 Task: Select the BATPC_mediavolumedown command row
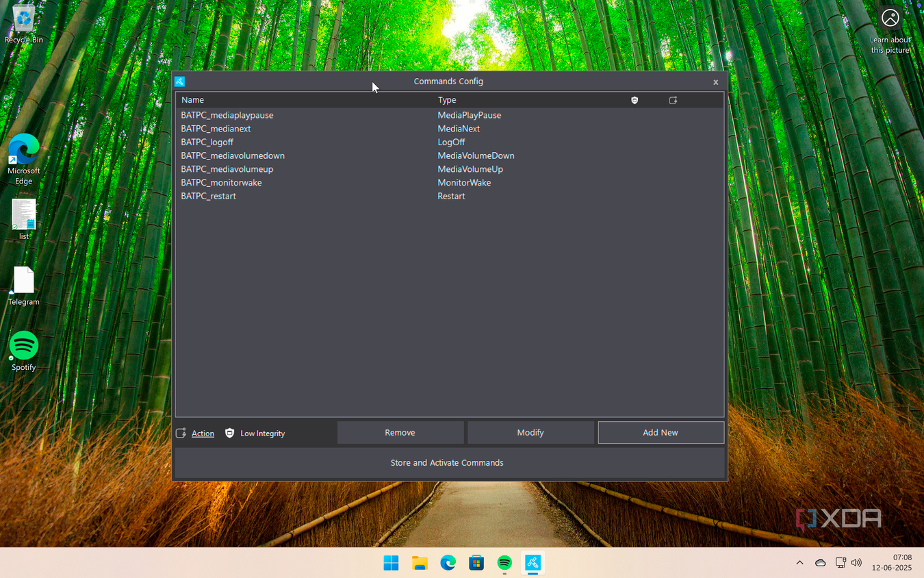[450, 155]
